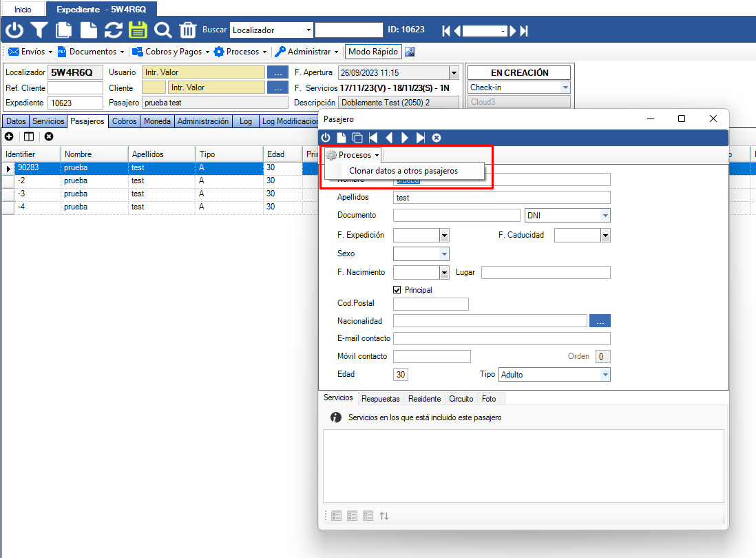Click the cancel X icon in Pasajero toolbar
The height and width of the screenshot is (558, 756).
coord(437,138)
